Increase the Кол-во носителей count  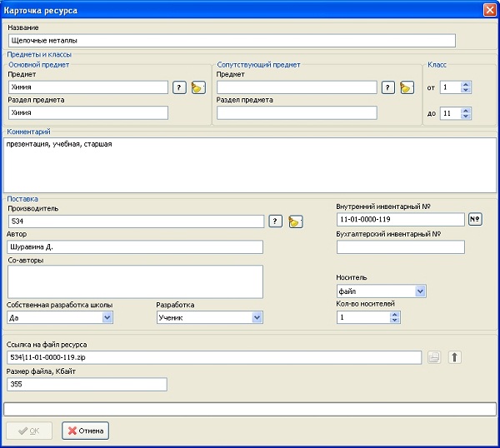[396, 313]
